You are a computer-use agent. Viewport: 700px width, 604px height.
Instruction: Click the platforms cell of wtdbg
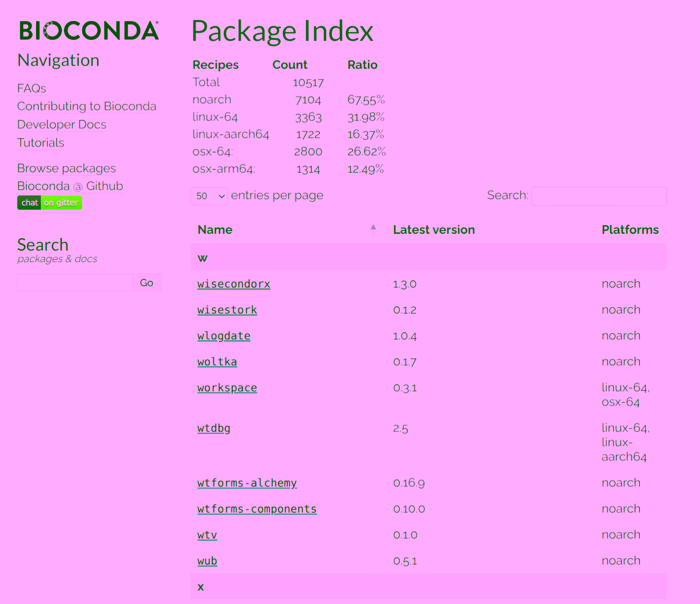[x=626, y=442]
